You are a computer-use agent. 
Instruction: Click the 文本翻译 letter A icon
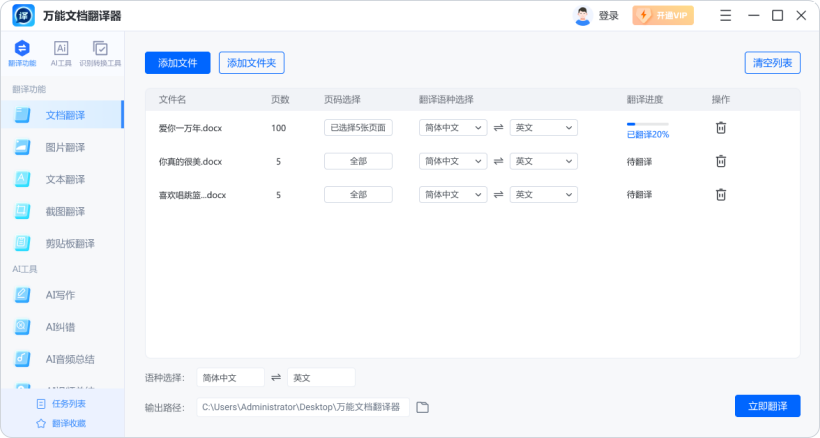tap(22, 179)
